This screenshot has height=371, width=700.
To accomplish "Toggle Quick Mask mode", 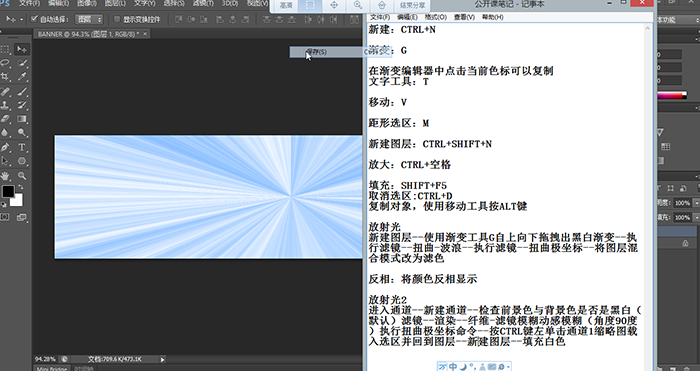I will (x=5, y=217).
